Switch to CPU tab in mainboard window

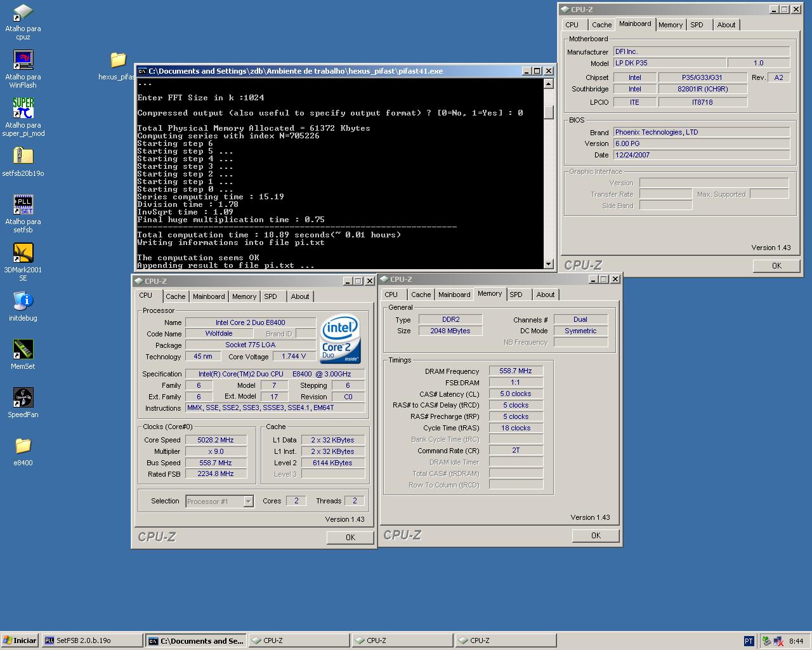572,25
